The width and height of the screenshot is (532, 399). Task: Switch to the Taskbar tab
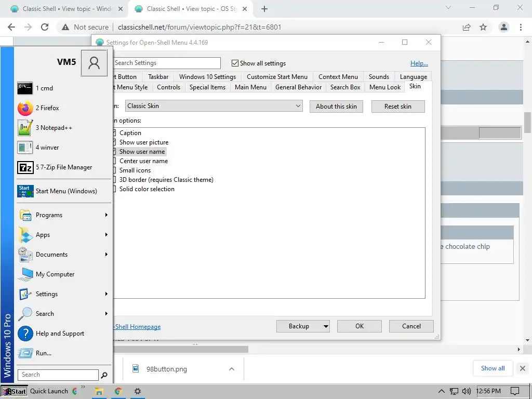point(158,77)
